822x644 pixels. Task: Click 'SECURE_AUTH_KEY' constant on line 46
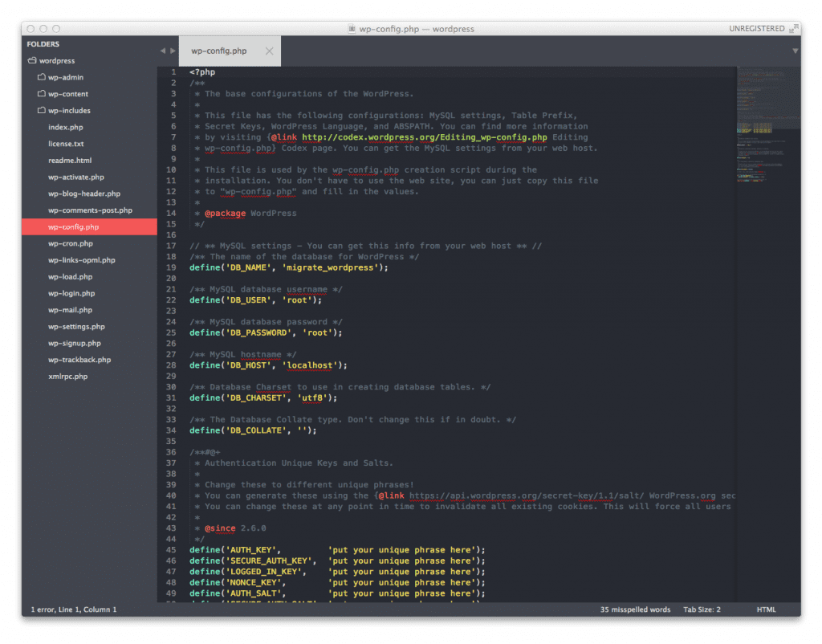[x=268, y=561]
